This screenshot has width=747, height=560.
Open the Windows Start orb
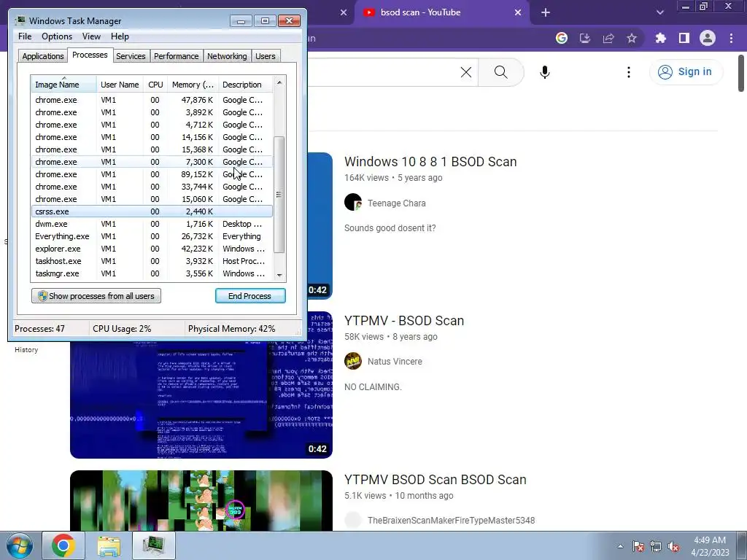[19, 545]
